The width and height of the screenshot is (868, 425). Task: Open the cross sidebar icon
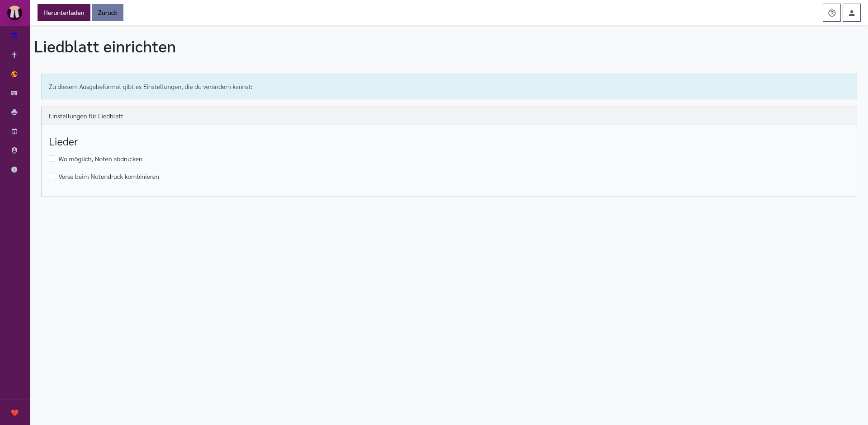[14, 55]
